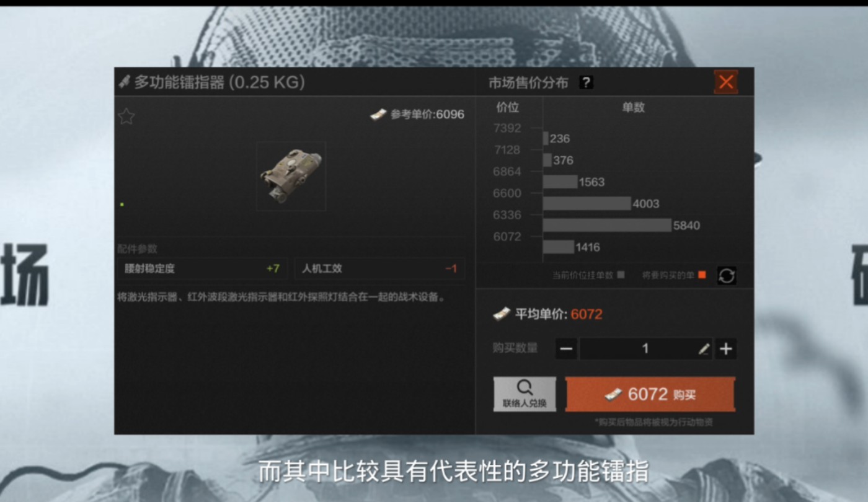The height and width of the screenshot is (502, 868).
Task: Click the orange 将要购买的单 legend swatch
Action: click(702, 275)
